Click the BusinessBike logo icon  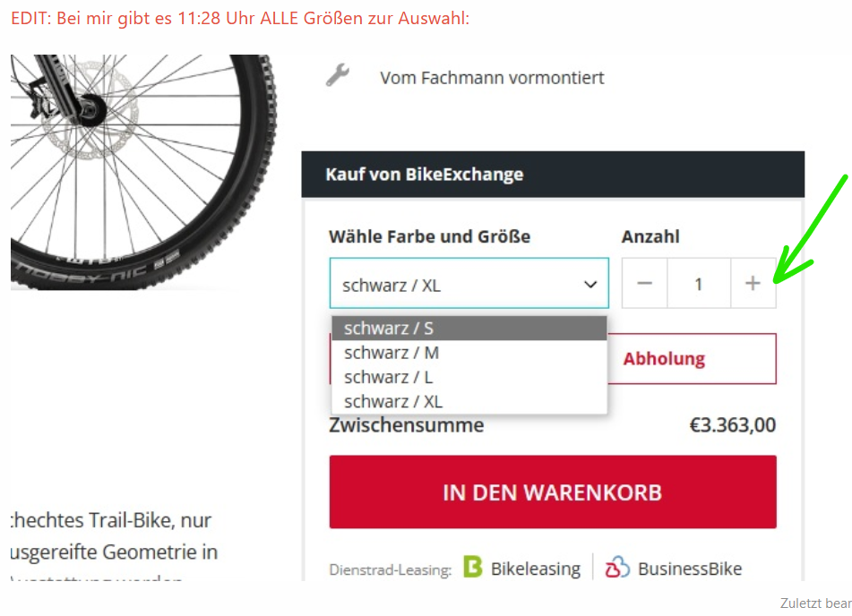pyautogui.click(x=617, y=568)
